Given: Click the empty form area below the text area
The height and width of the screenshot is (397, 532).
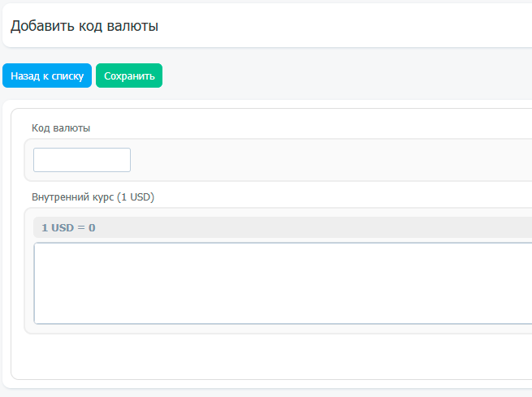Looking at the screenshot, I should (x=268, y=356).
